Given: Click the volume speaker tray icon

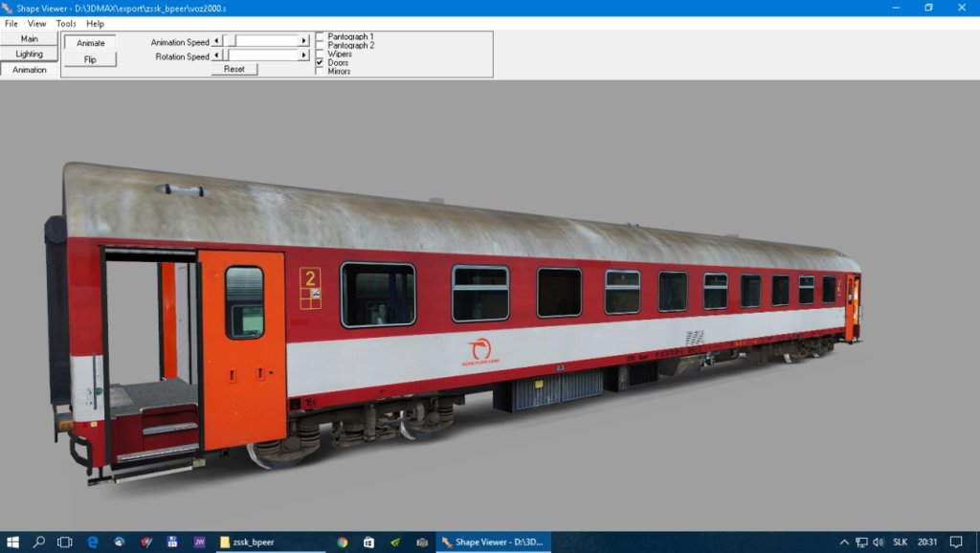Looking at the screenshot, I should pos(879,542).
